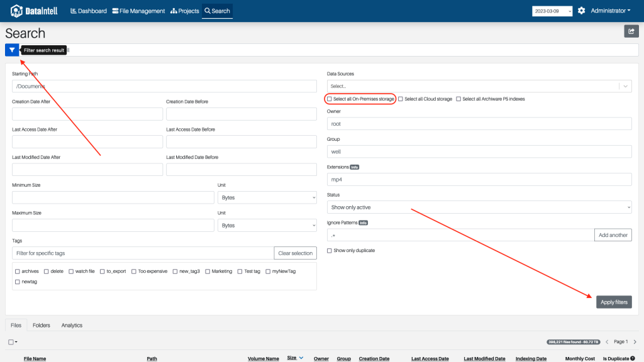The height and width of the screenshot is (362, 644).
Task: Click the Extensions Info badge
Action: 355,167
